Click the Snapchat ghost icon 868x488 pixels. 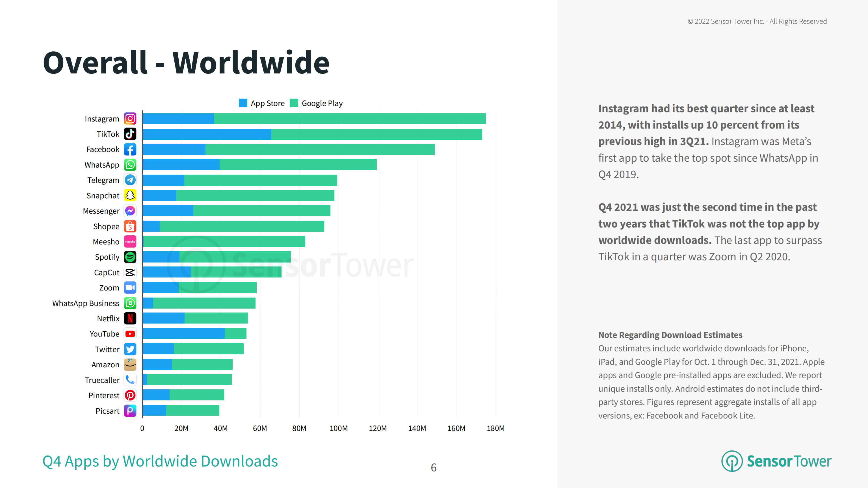tap(130, 195)
